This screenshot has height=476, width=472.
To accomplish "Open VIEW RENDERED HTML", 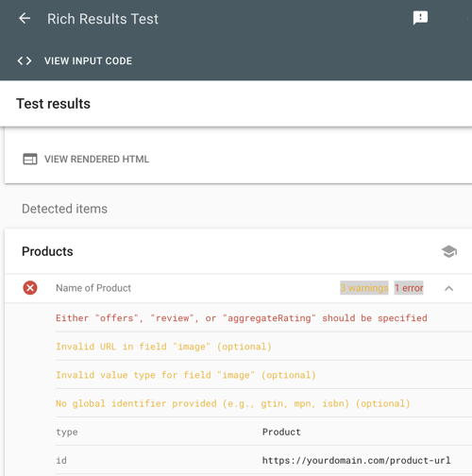I will coord(96,159).
